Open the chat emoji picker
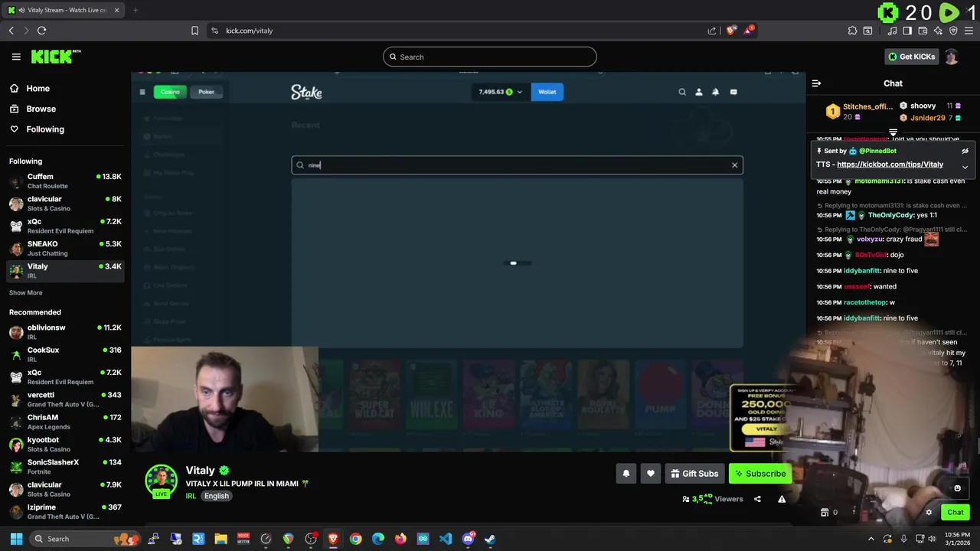This screenshot has width=980, height=551. tap(957, 488)
